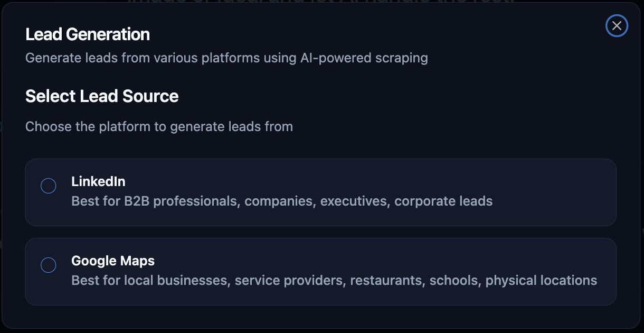Click the local businesses description text
This screenshot has width=644, height=333.
point(334,280)
